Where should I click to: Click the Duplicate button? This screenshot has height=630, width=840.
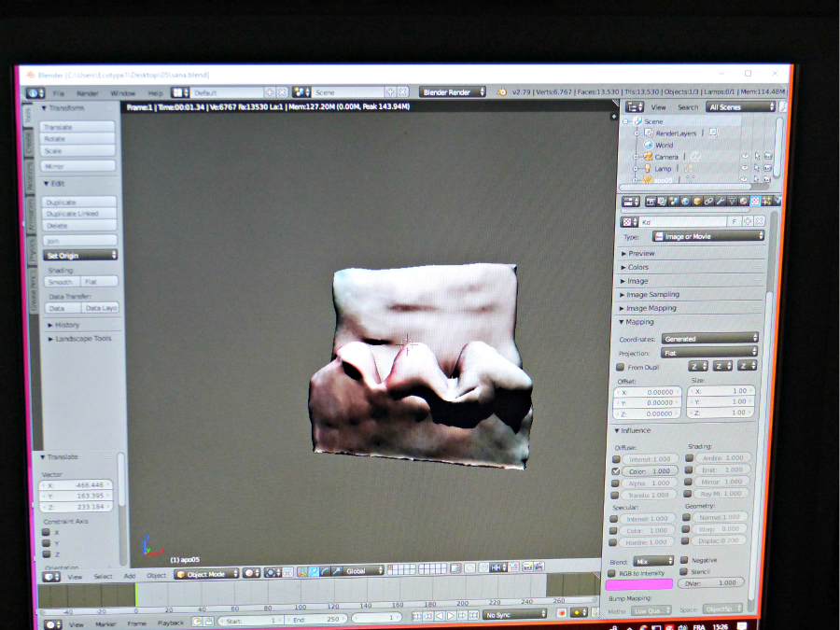coord(79,203)
